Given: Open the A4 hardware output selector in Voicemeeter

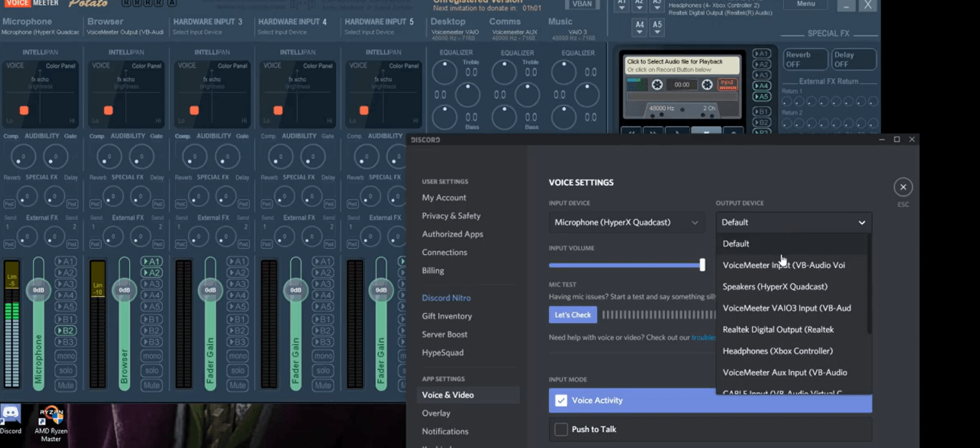Looking at the screenshot, I should [x=639, y=28].
